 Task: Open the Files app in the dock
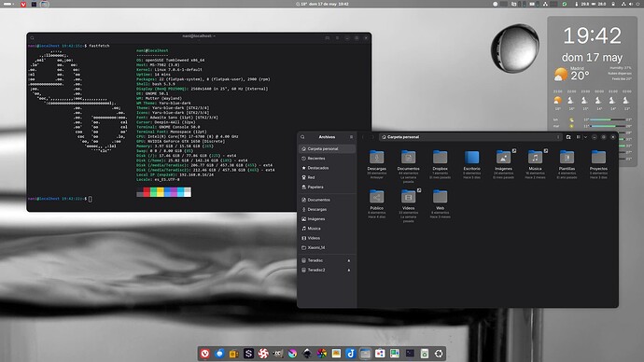click(x=365, y=354)
